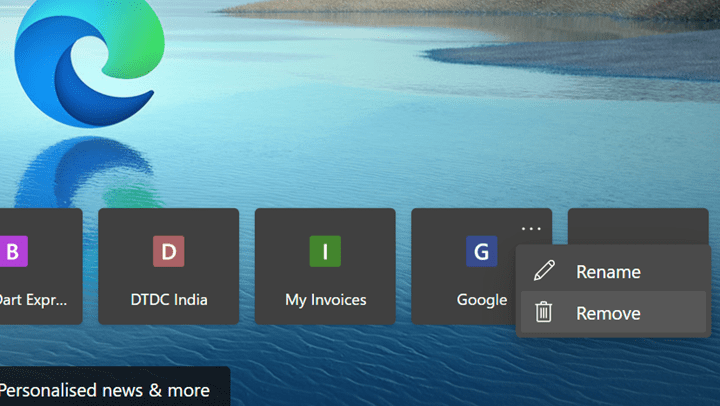Screen dimensions: 720x406
Task: Click the Dart Expr... tile label
Action: pos(34,300)
